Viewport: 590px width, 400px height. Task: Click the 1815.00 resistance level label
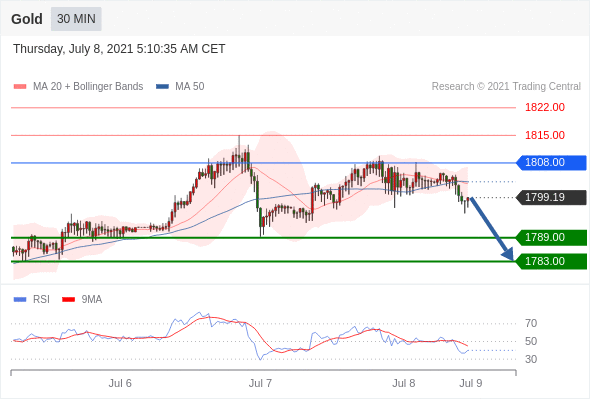coord(545,135)
